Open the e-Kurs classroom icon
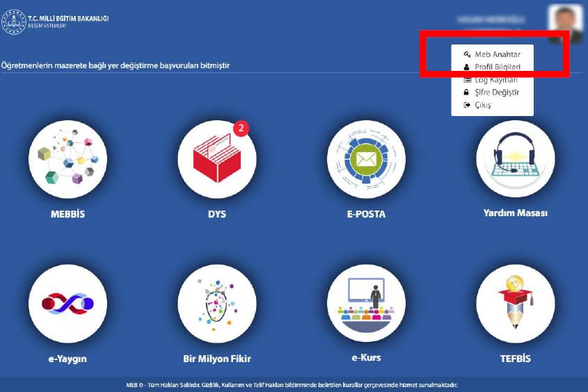The image size is (588, 392). tap(366, 303)
